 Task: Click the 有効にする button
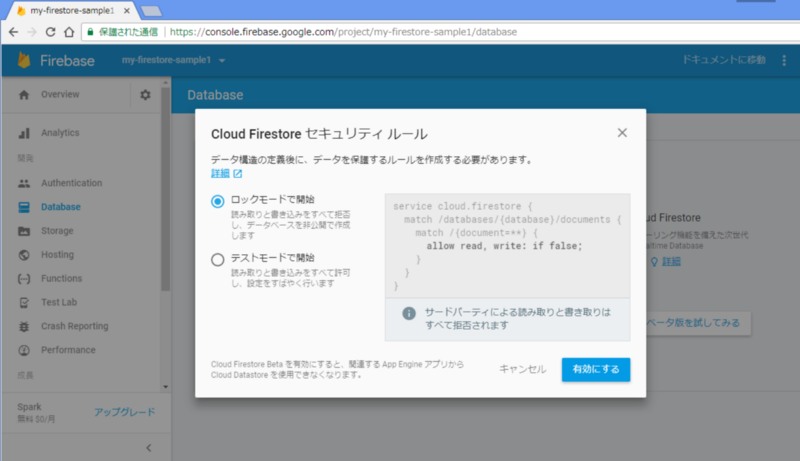click(596, 369)
